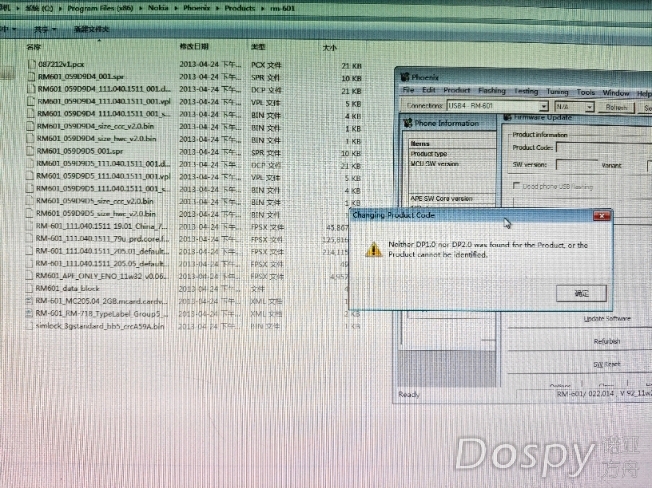Select the simlock_3gstandard file icon

pyautogui.click(x=28, y=326)
